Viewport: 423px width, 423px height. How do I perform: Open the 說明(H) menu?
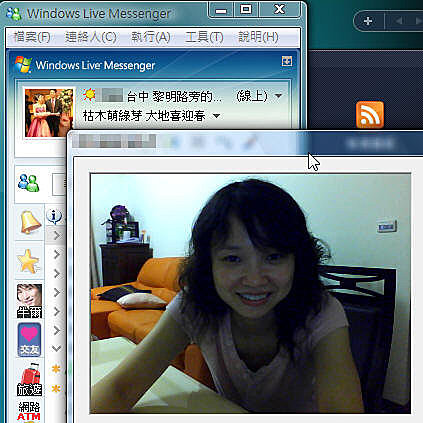tap(258, 37)
